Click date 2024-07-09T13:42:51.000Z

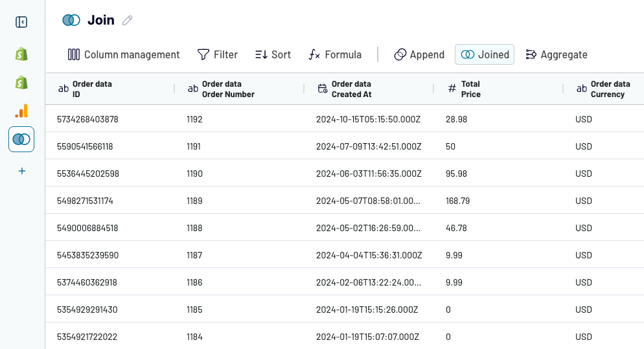click(369, 146)
